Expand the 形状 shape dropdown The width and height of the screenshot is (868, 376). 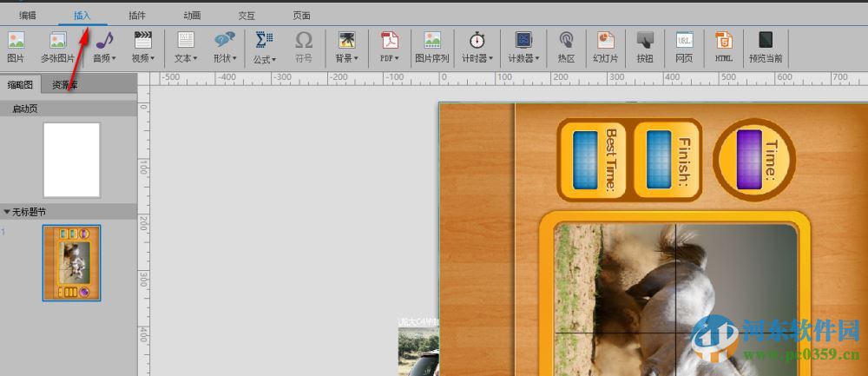tap(225, 46)
